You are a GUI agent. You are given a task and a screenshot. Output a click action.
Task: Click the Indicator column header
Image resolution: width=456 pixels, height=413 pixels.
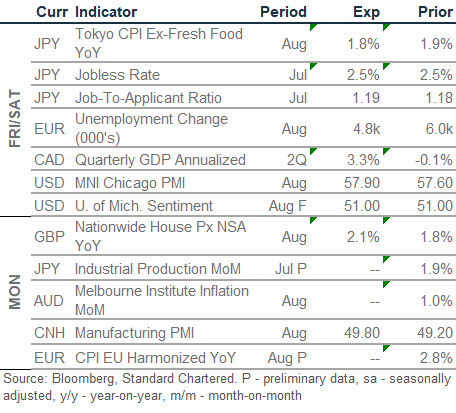[106, 12]
